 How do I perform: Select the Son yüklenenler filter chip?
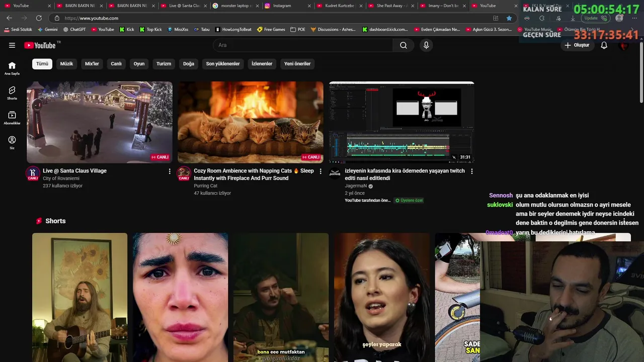click(x=223, y=64)
